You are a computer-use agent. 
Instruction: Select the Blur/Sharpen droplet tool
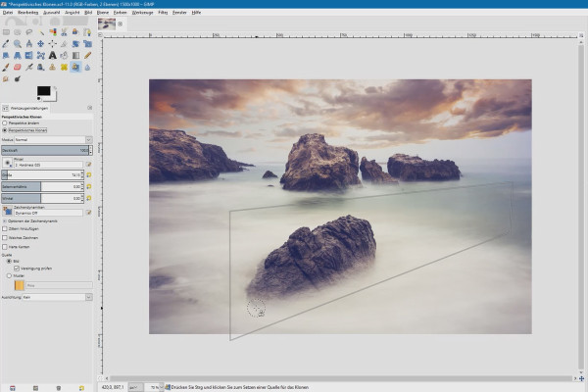coord(87,68)
